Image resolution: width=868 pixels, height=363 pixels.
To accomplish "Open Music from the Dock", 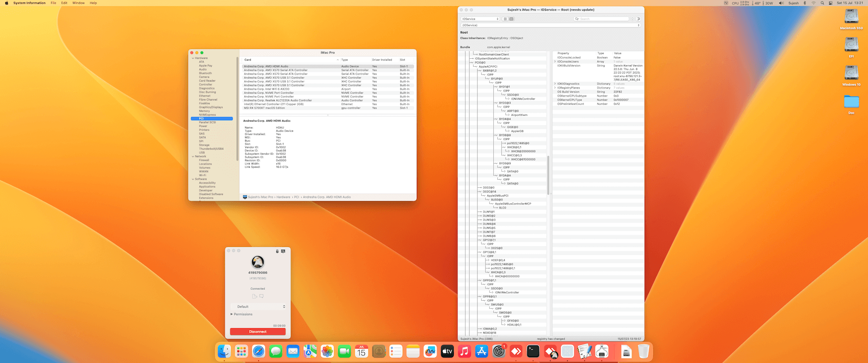I will [x=465, y=351].
